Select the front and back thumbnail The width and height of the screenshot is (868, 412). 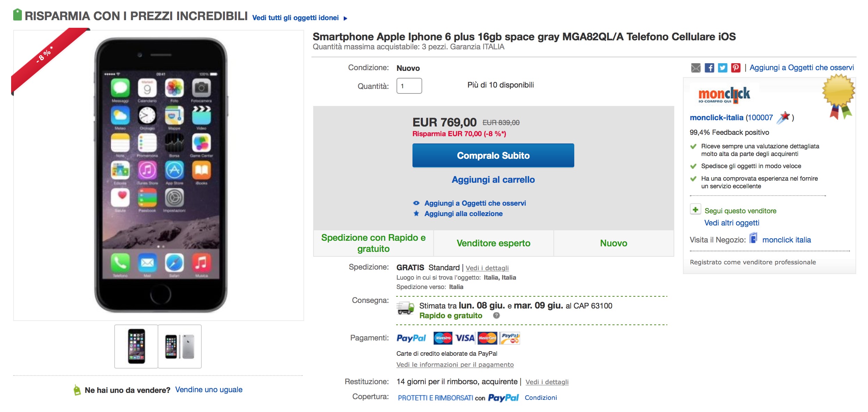[x=180, y=346]
